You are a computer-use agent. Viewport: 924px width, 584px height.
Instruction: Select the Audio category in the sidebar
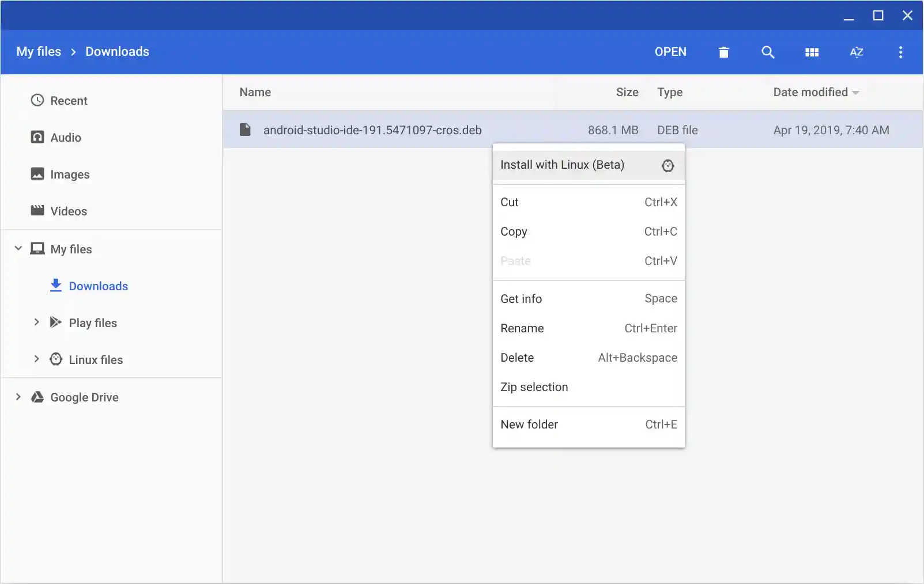65,137
